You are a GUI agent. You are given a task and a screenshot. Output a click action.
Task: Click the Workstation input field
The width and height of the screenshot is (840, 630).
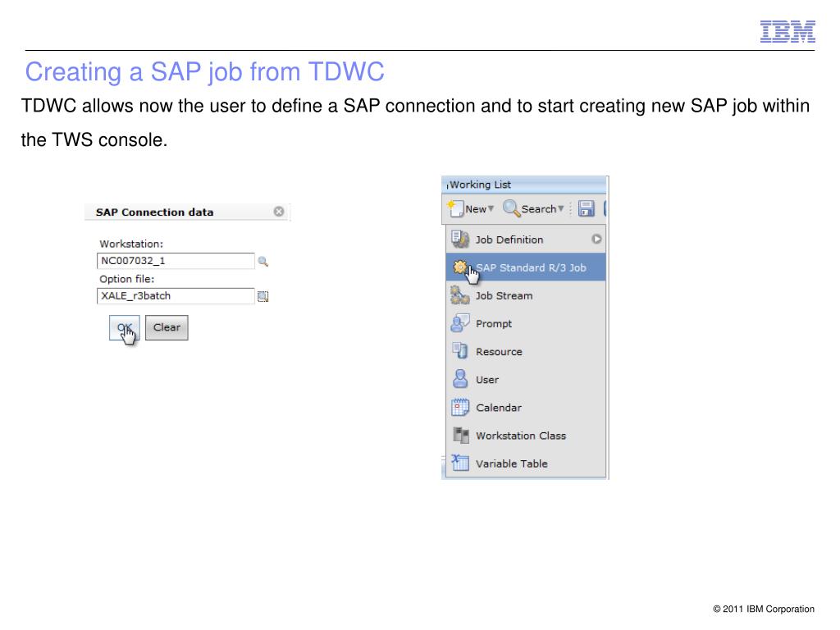176,261
